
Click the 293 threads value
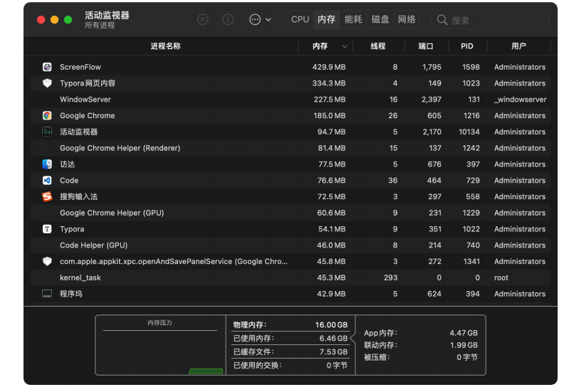(x=390, y=277)
